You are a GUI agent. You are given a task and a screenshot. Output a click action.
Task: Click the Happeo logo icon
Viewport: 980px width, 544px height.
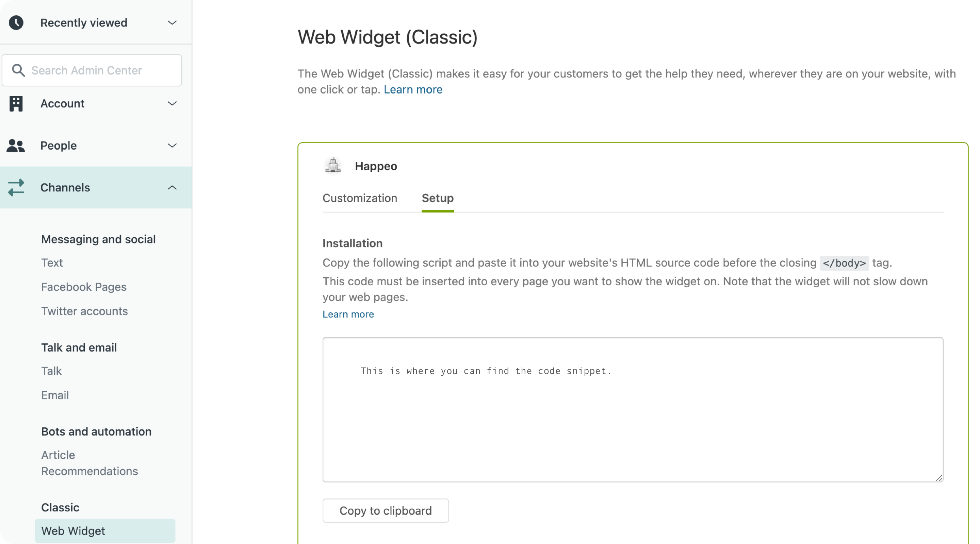333,166
